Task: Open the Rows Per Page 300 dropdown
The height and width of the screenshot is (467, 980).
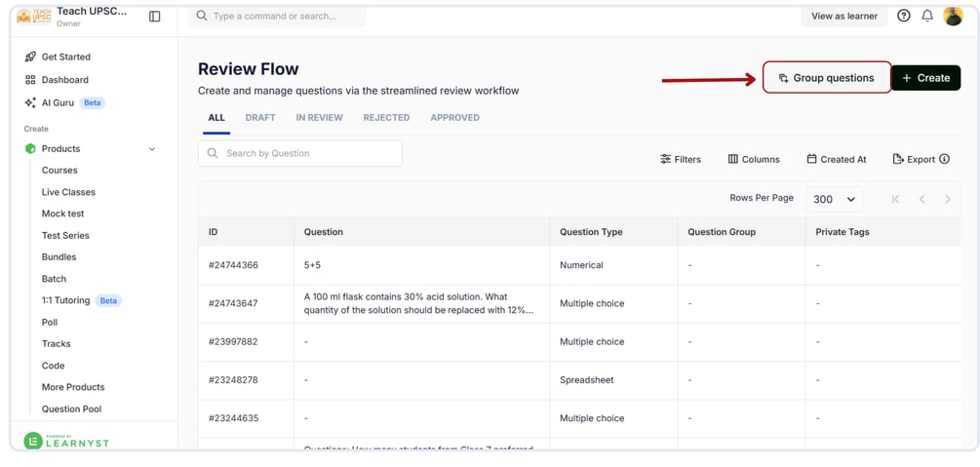Action: (835, 200)
